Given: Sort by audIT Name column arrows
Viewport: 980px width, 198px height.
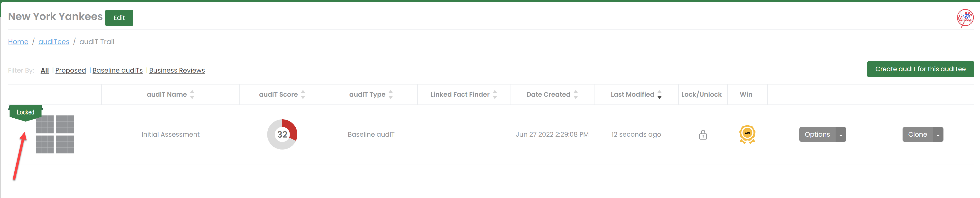Looking at the screenshot, I should click(x=192, y=94).
